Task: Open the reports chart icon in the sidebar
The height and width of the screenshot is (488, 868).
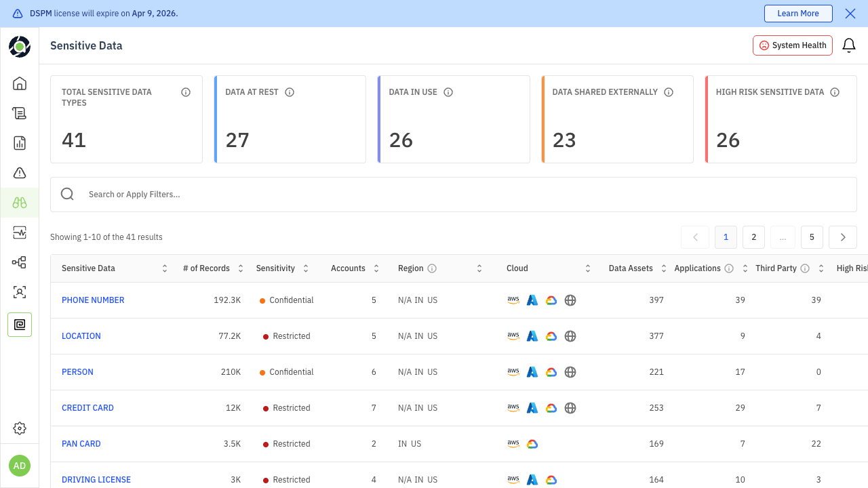Action: (x=20, y=143)
